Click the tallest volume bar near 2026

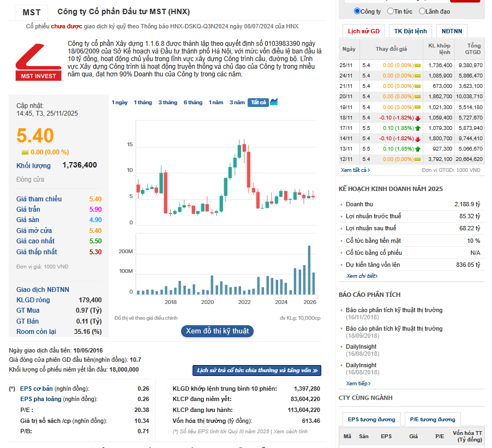(x=309, y=270)
